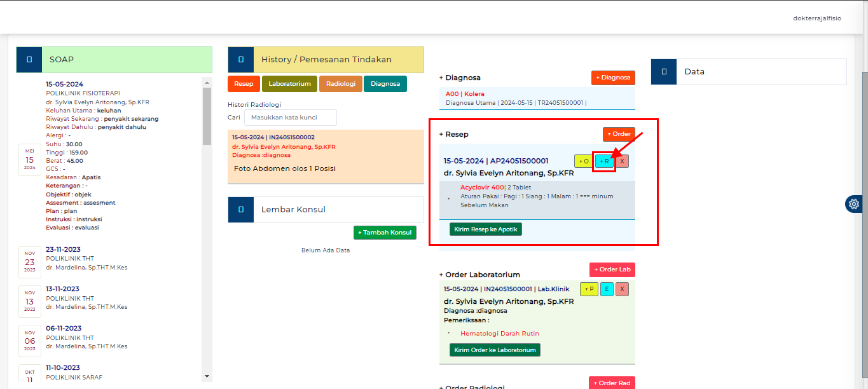The width and height of the screenshot is (868, 389).
Task: Click the SOAP panel header icon
Action: coord(28,59)
